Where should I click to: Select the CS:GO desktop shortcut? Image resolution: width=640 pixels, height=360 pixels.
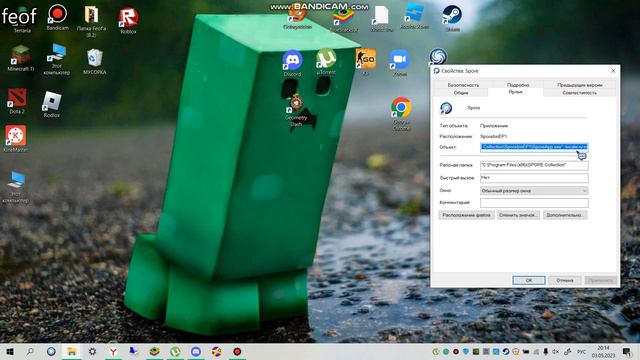(365, 61)
